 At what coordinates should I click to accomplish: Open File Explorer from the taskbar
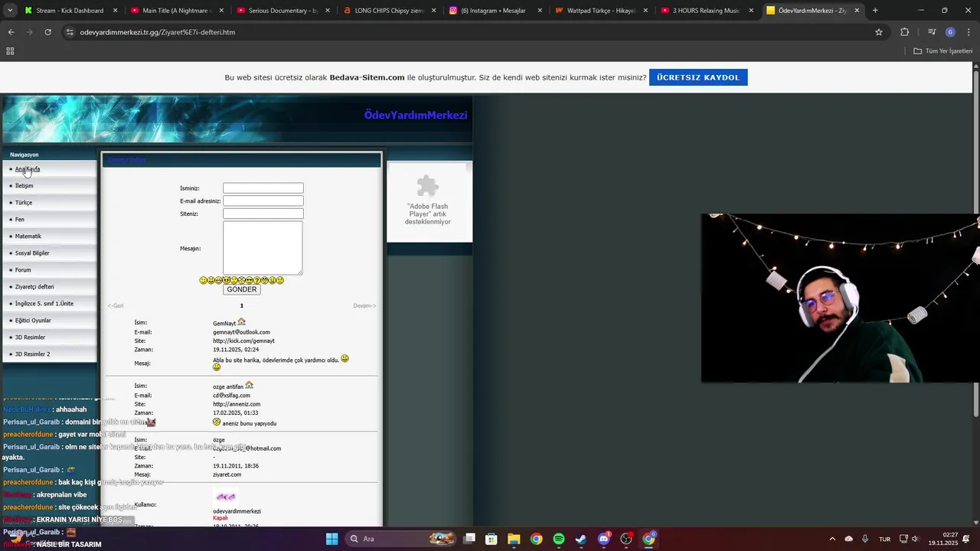514,539
